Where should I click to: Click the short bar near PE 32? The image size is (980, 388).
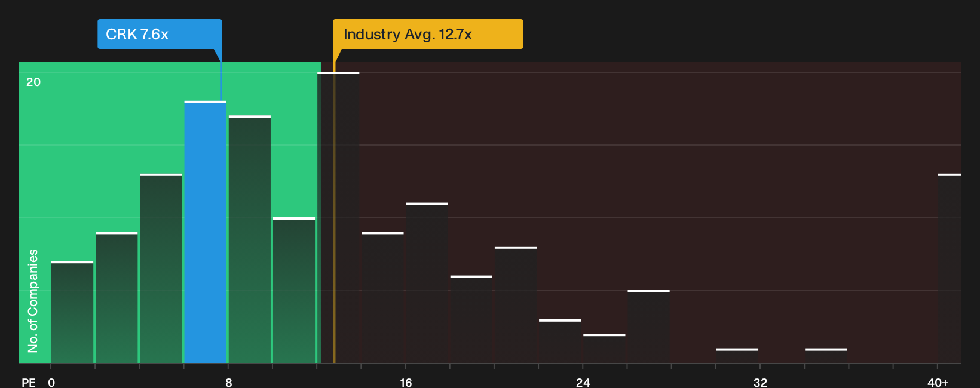[737, 356]
